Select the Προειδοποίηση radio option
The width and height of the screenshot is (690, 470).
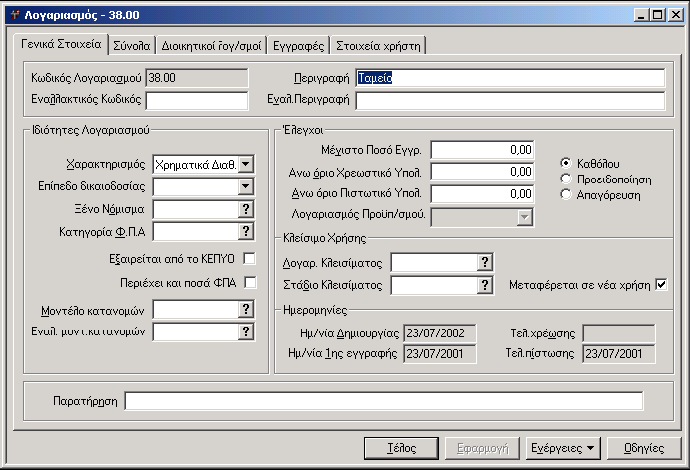[566, 179]
